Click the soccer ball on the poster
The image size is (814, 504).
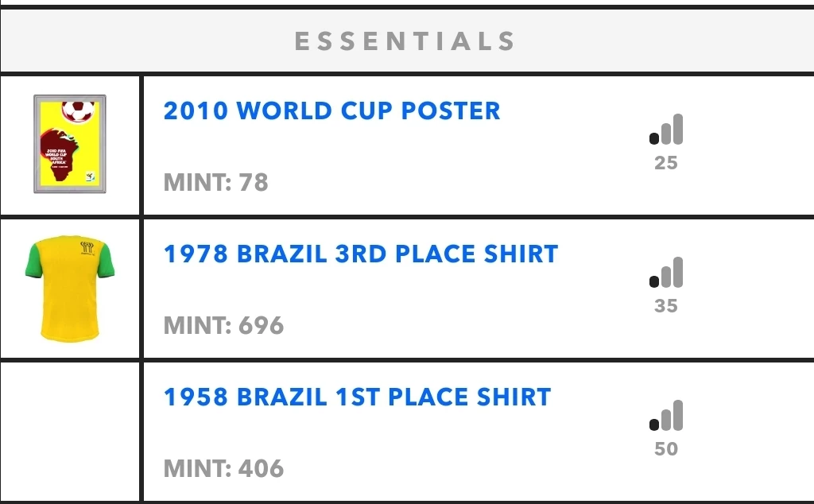coord(79,110)
